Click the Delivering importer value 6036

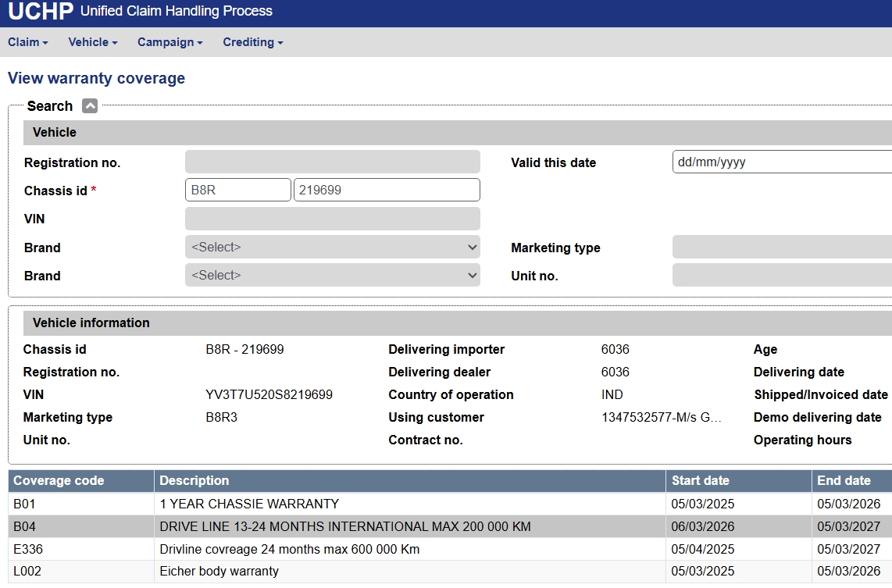point(615,349)
